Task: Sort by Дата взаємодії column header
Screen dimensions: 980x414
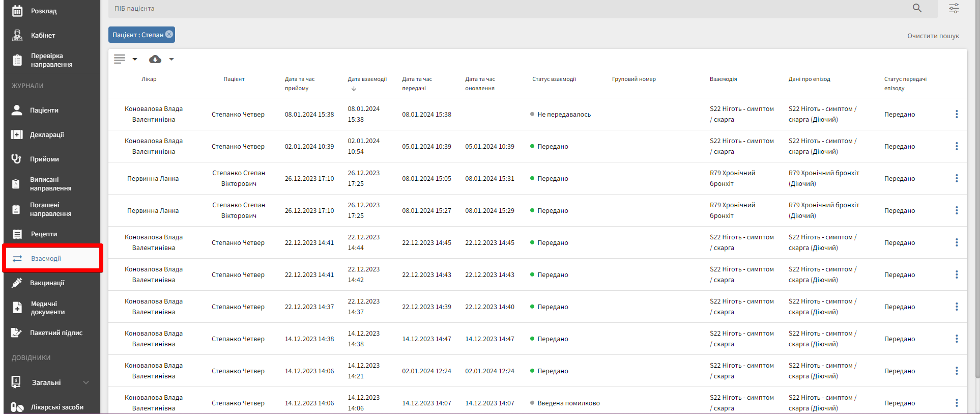Action: [x=367, y=79]
